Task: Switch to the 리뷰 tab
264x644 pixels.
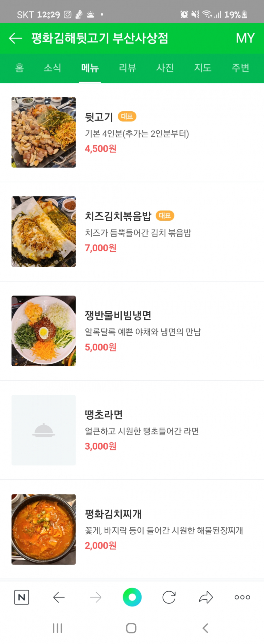Action: pos(127,68)
